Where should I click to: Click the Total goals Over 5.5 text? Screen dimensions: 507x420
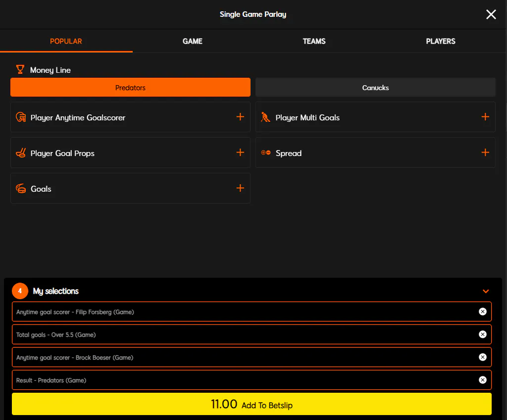(56, 335)
